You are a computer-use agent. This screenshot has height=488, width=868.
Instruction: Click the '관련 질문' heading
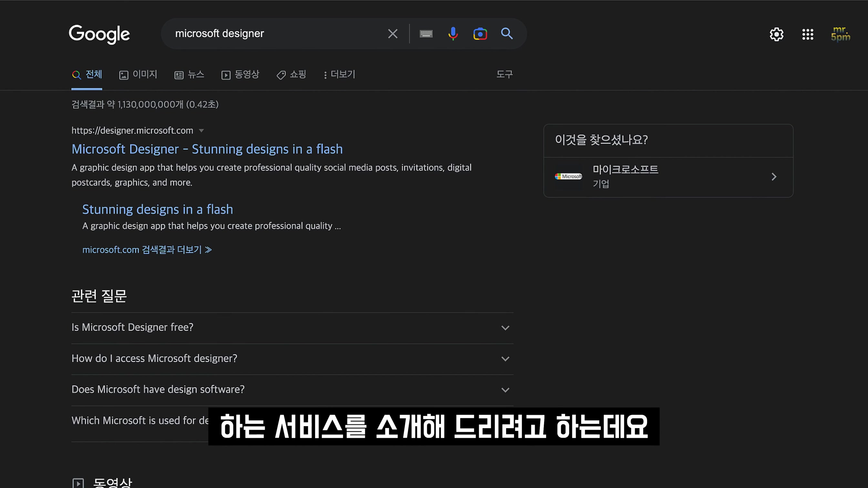point(99,296)
